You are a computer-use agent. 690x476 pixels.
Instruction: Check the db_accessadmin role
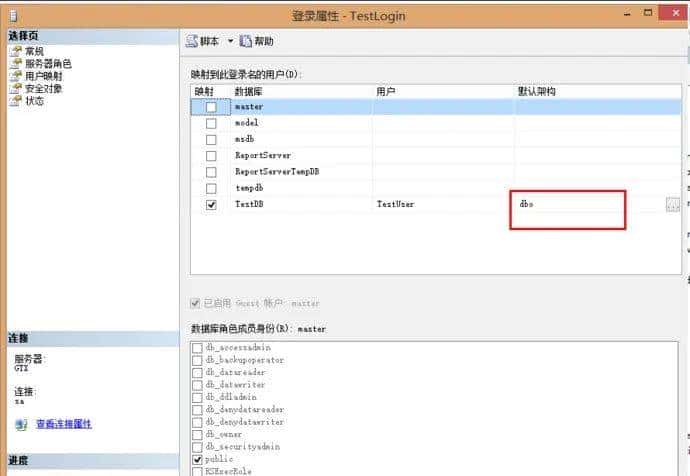197,348
